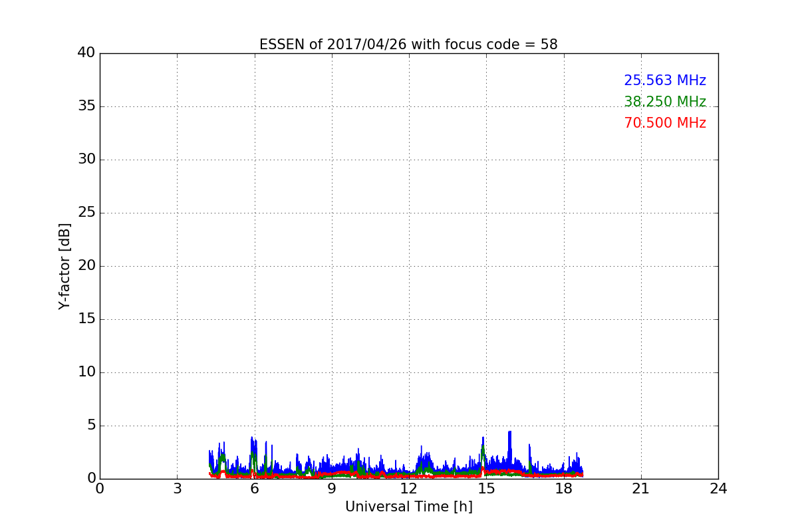The height and width of the screenshot is (532, 798).
Task: Click the x-axis tick label '21'
Action: pyautogui.click(x=641, y=489)
